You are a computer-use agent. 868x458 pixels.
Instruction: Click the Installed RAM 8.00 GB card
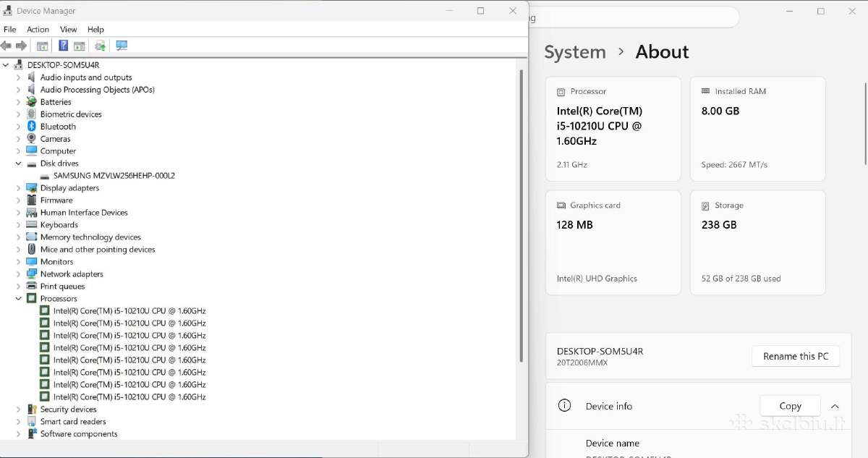[x=757, y=129]
